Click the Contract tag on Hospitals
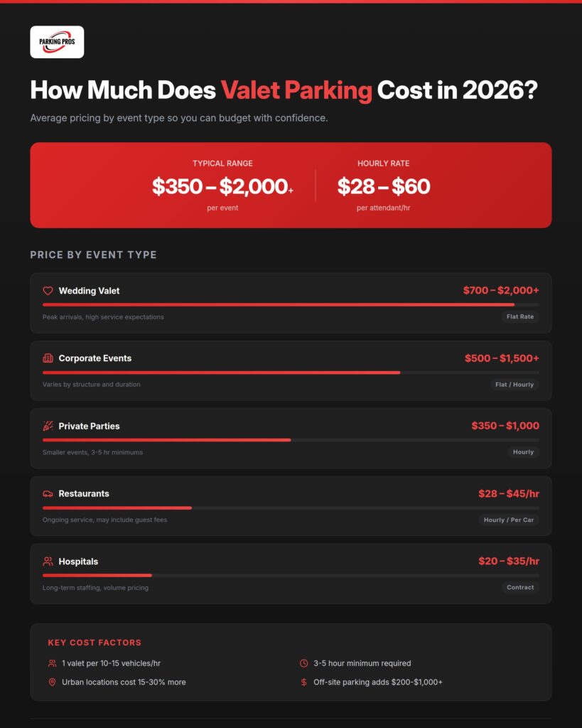This screenshot has height=728, width=582. [x=520, y=587]
